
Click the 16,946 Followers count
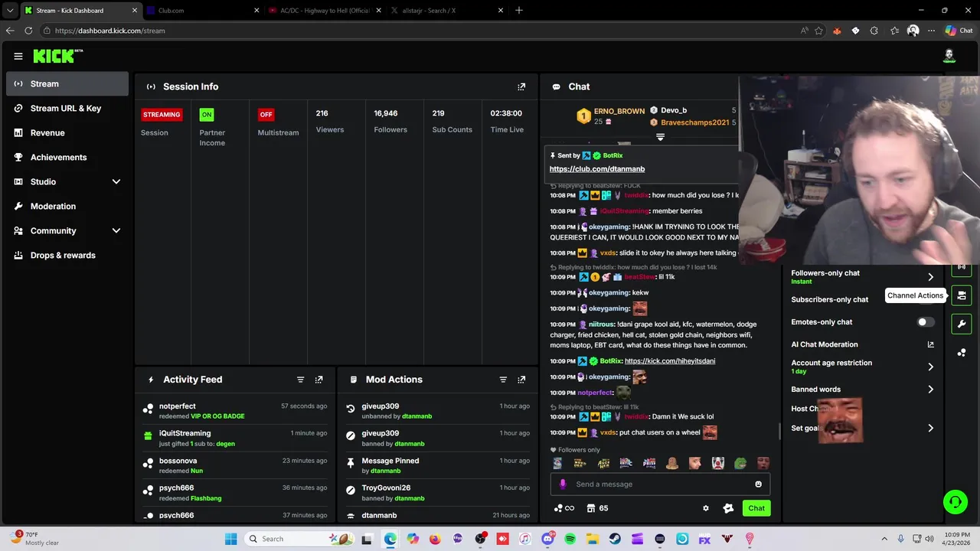pos(386,113)
